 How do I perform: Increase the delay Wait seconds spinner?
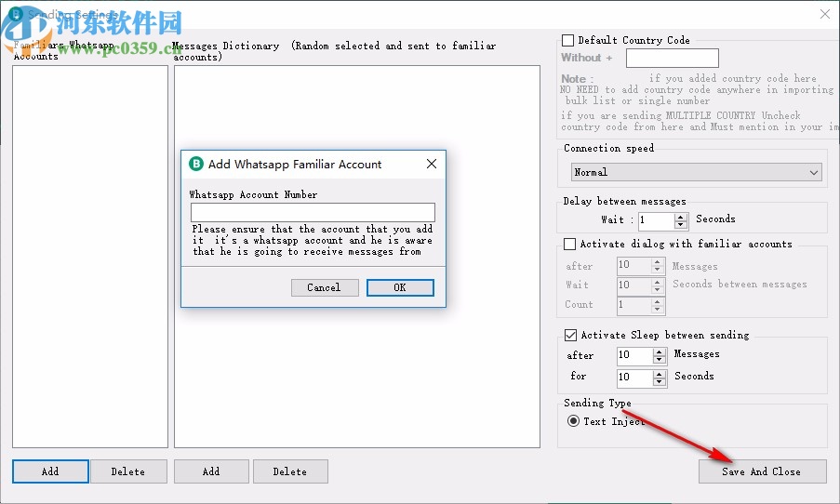681,217
